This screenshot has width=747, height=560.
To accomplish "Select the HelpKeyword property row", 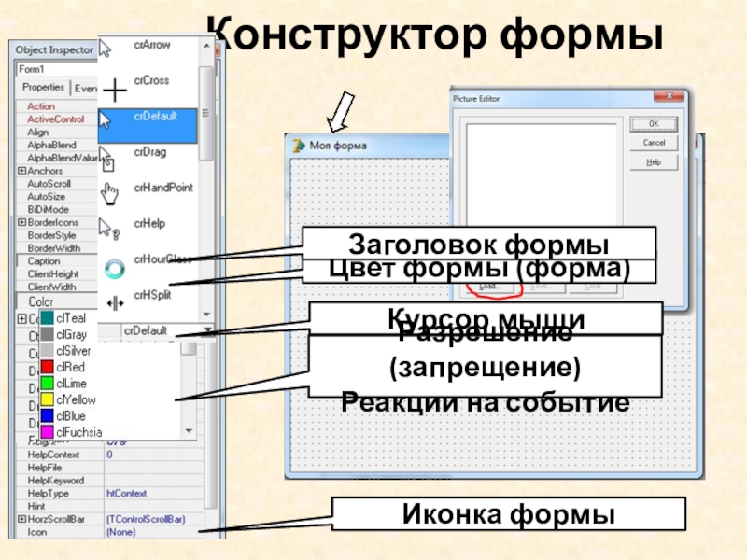I will (x=110, y=481).
